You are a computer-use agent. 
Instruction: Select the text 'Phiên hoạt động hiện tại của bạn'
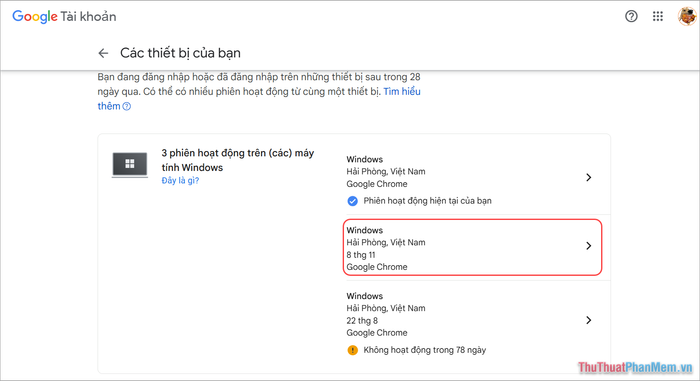tap(427, 201)
